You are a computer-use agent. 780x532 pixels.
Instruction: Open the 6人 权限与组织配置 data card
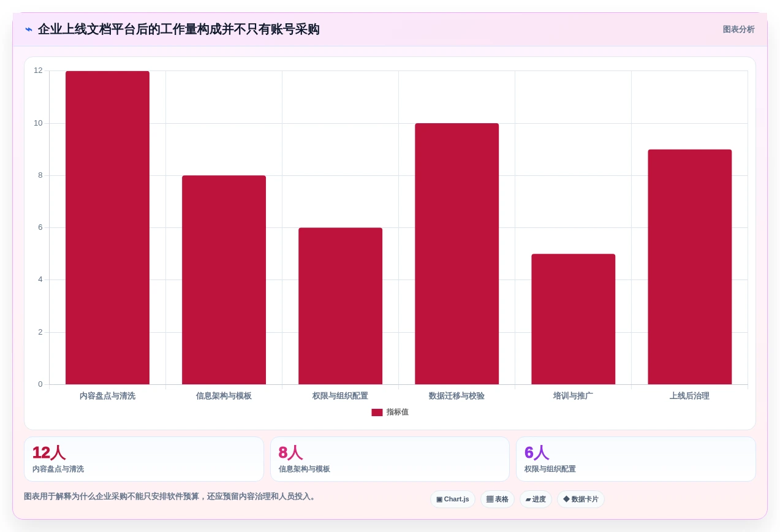tap(636, 459)
